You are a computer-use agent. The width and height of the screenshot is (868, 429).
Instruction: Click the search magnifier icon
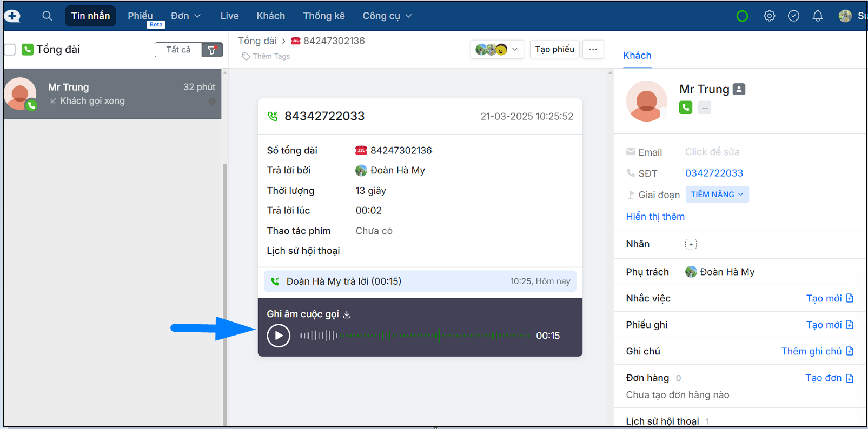48,16
